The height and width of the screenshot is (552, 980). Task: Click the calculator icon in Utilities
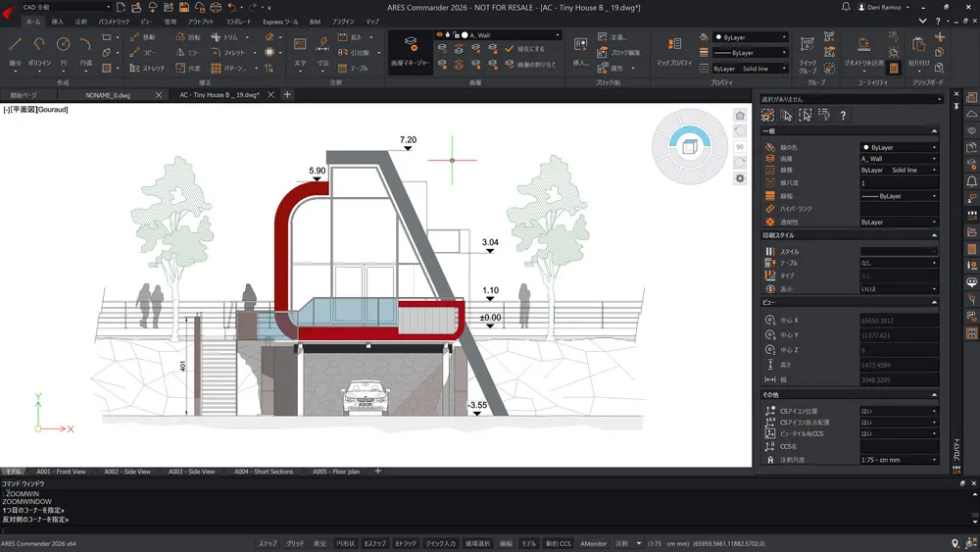pyautogui.click(x=894, y=68)
